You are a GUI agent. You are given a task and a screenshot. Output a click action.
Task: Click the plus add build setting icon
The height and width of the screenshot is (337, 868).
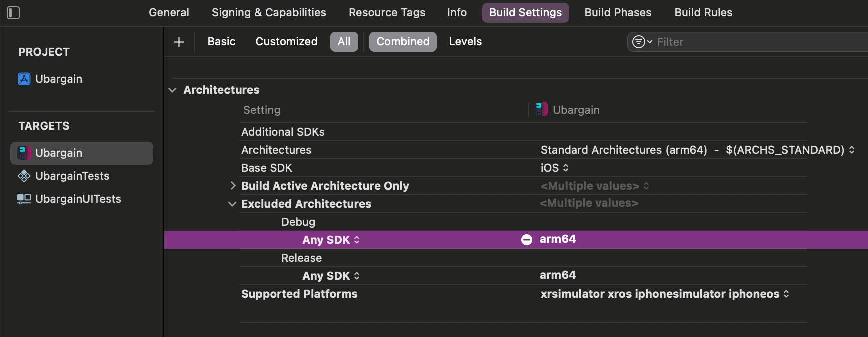(179, 42)
